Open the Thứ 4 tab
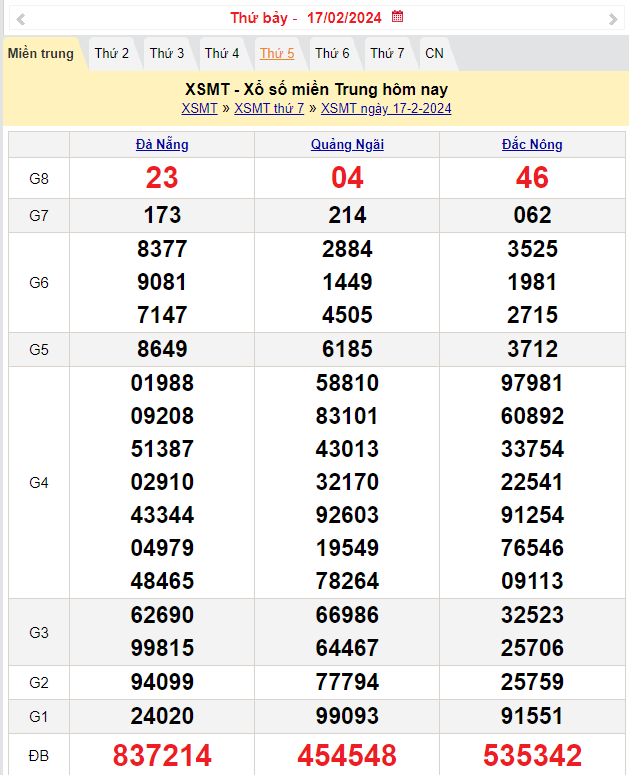The height and width of the screenshot is (775, 629). pyautogui.click(x=222, y=54)
